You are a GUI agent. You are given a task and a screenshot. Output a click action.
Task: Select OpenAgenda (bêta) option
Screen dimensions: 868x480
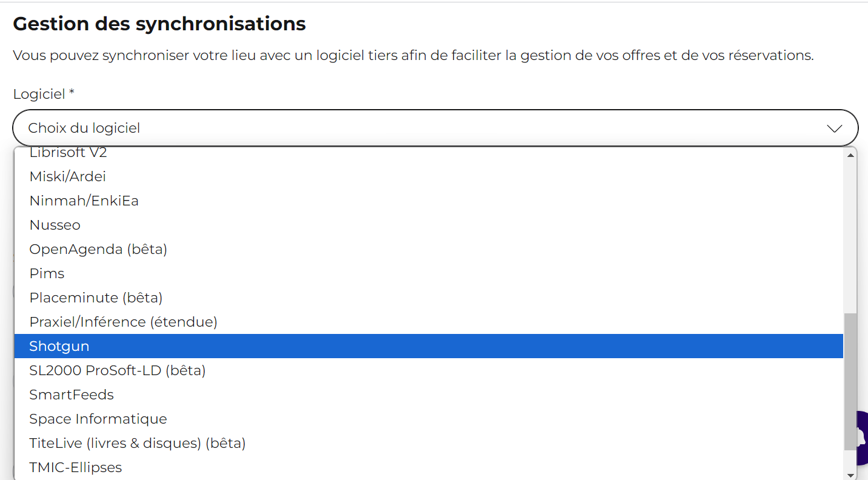pyautogui.click(x=429, y=249)
